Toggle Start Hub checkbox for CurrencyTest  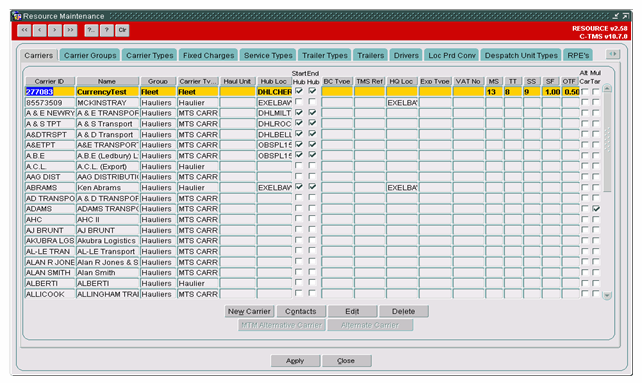click(299, 91)
